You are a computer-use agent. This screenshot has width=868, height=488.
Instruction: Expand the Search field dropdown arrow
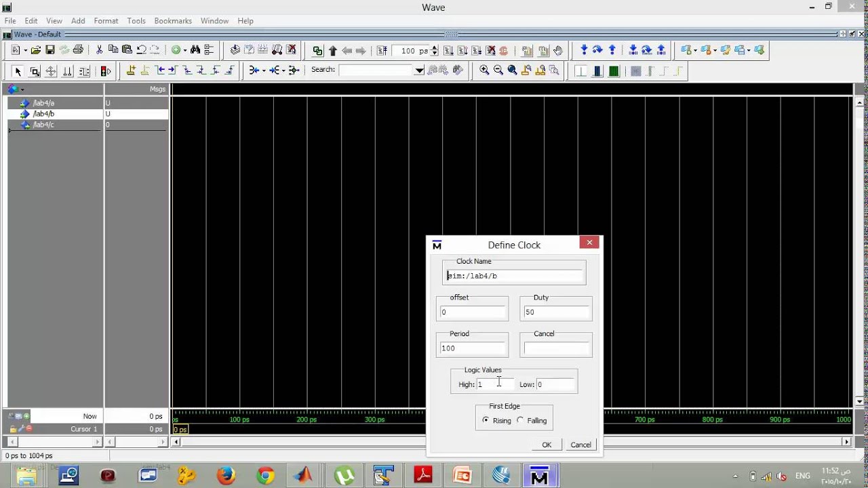point(419,70)
